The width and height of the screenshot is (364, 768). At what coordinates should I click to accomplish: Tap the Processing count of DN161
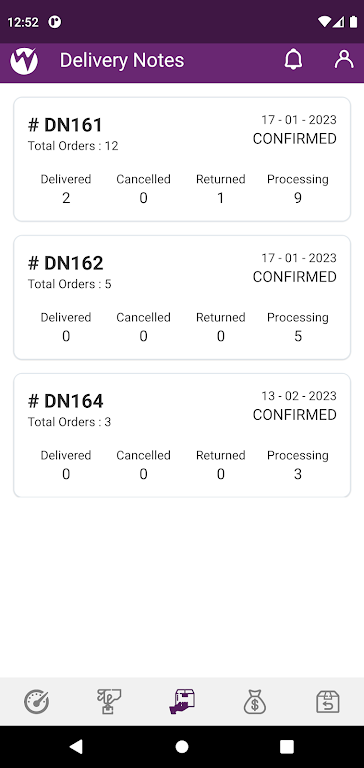[297, 198]
